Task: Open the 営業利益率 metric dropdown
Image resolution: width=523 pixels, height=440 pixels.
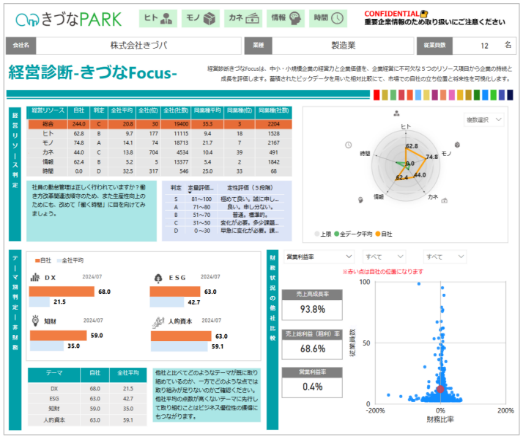Action: 319,257
